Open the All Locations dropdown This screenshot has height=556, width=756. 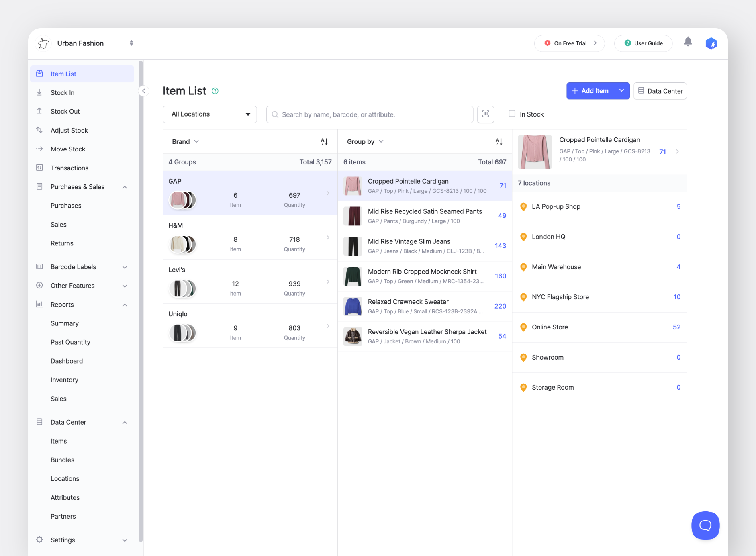tap(209, 114)
